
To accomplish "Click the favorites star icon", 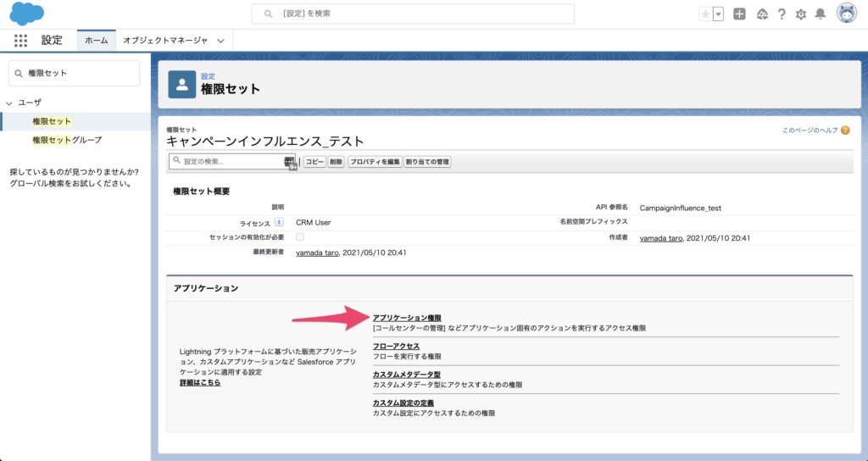I will [x=705, y=14].
